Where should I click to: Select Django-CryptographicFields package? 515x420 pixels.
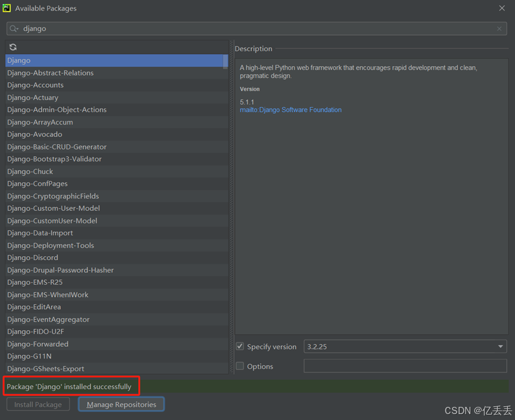tap(117, 196)
